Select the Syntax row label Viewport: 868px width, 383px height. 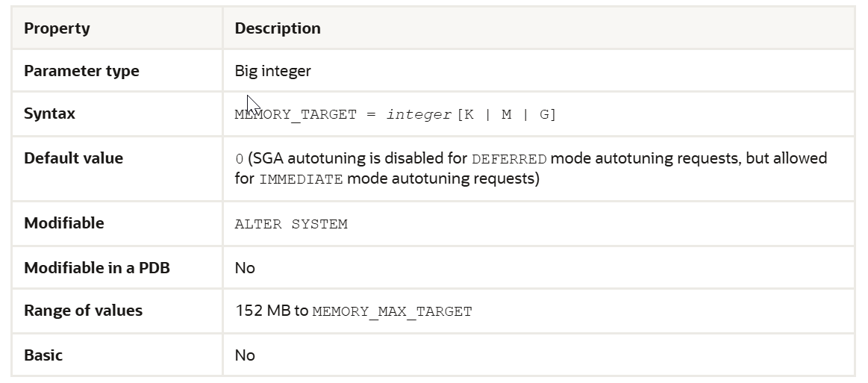pos(49,114)
